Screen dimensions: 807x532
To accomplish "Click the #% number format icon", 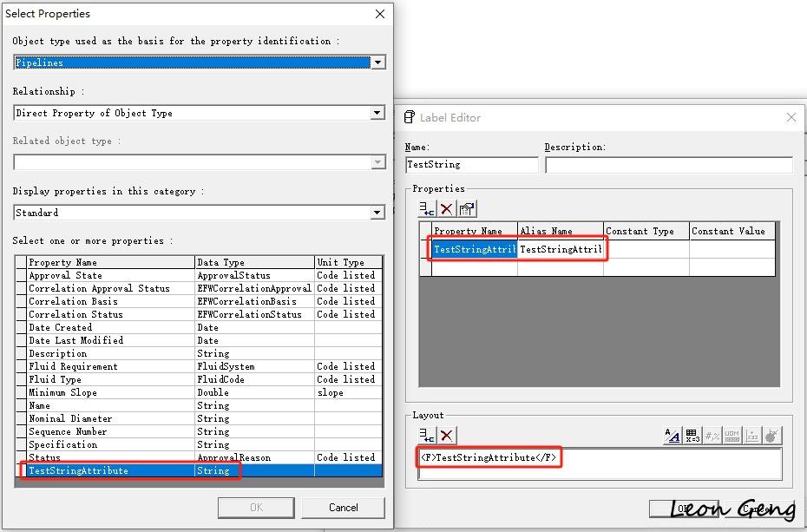I will click(x=712, y=436).
